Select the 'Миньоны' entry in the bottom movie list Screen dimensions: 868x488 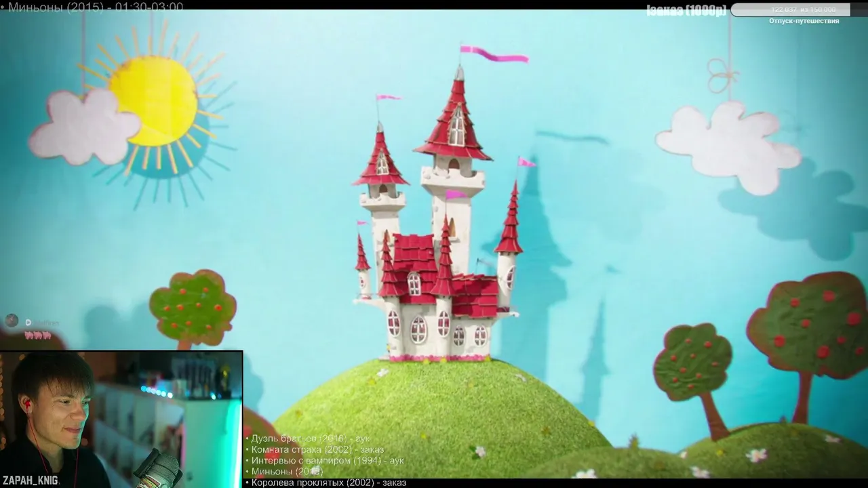pyautogui.click(x=284, y=471)
